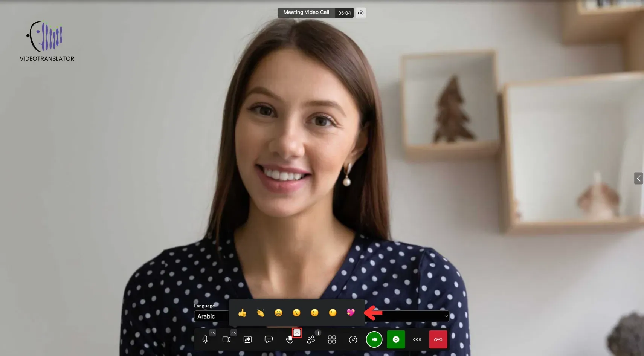Expand dropdown chevron right of reactions
Viewport: 644px width, 356px height.
[446, 316]
